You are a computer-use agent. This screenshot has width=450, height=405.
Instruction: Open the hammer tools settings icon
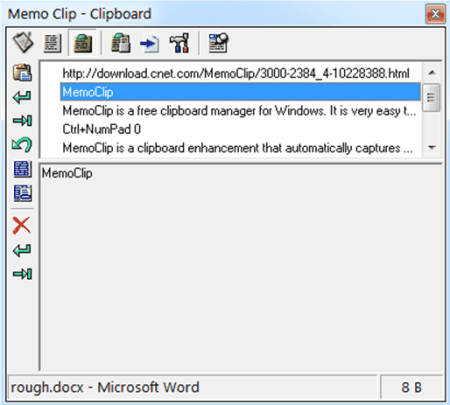[179, 43]
